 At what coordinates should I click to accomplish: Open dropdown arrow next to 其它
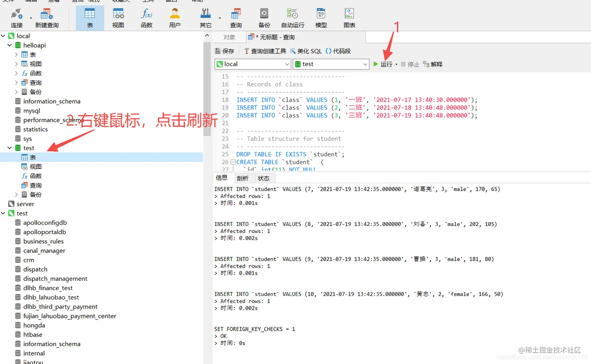(x=220, y=18)
